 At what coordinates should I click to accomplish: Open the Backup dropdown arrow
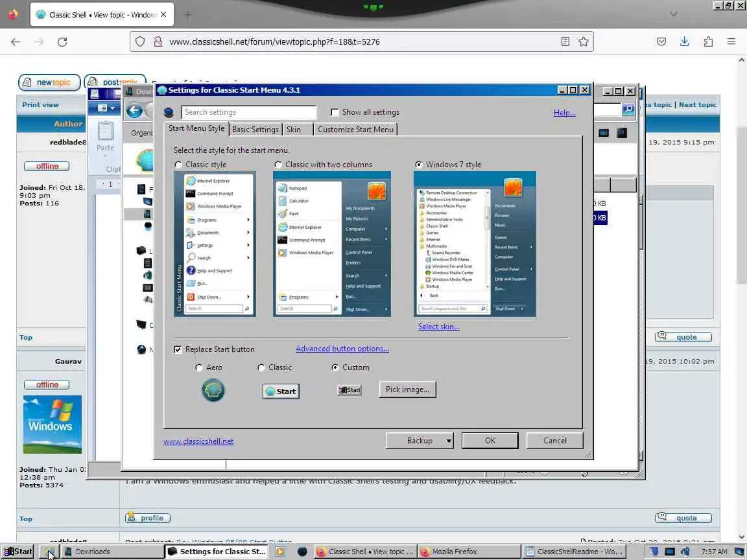tap(448, 441)
